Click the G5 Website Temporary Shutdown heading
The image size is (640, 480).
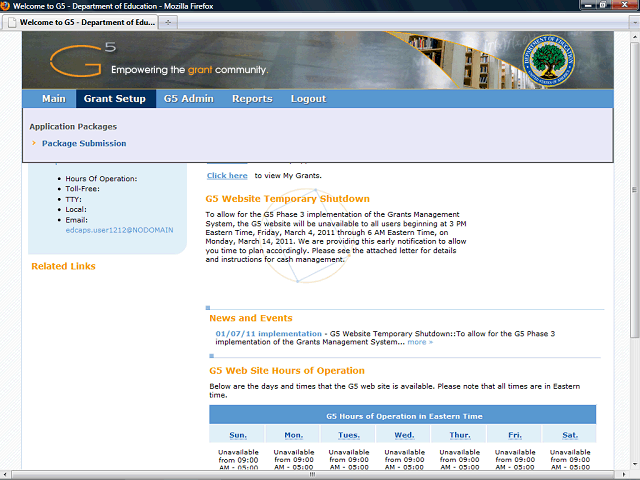pyautogui.click(x=287, y=199)
